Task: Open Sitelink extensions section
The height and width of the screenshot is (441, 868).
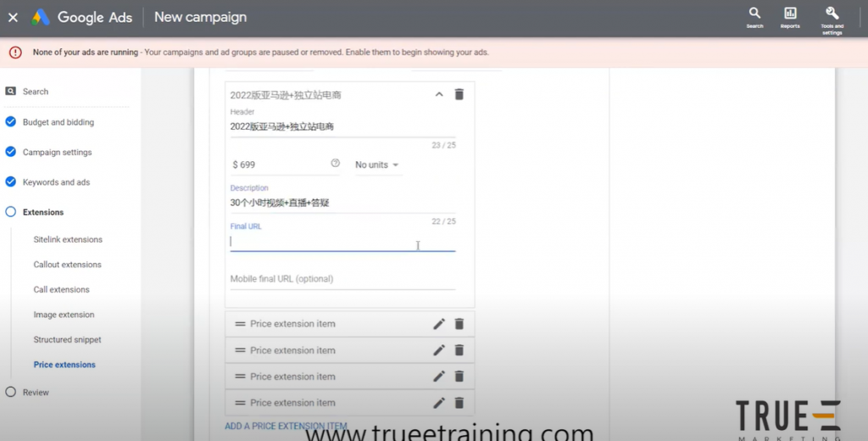Action: [68, 239]
